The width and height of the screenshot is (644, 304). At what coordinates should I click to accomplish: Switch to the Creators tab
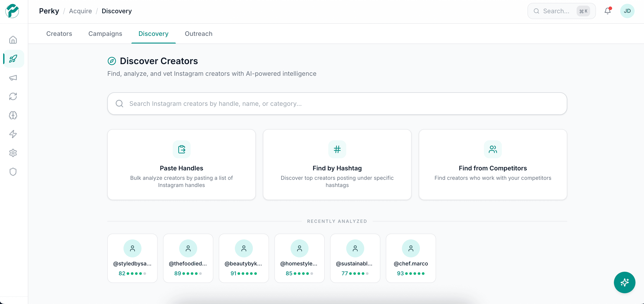(59, 34)
